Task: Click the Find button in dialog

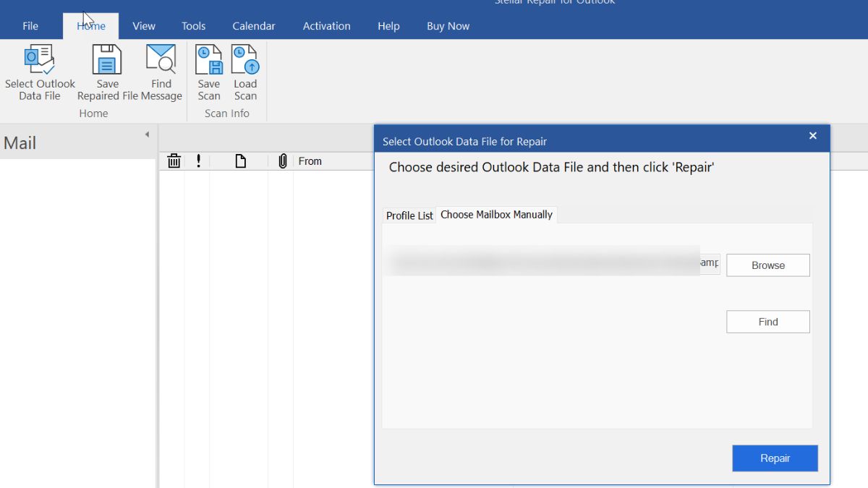Action: [768, 322]
